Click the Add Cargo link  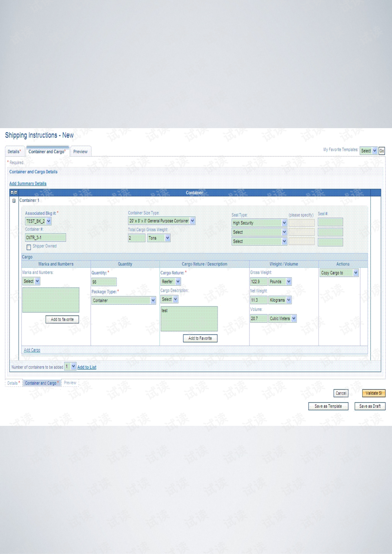[32, 350]
